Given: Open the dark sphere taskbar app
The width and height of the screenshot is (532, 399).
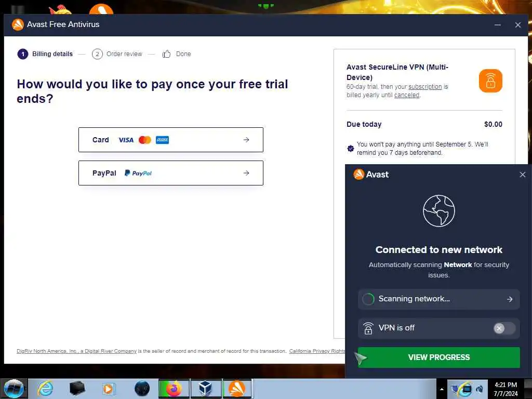Looking at the screenshot, I should pos(142,389).
